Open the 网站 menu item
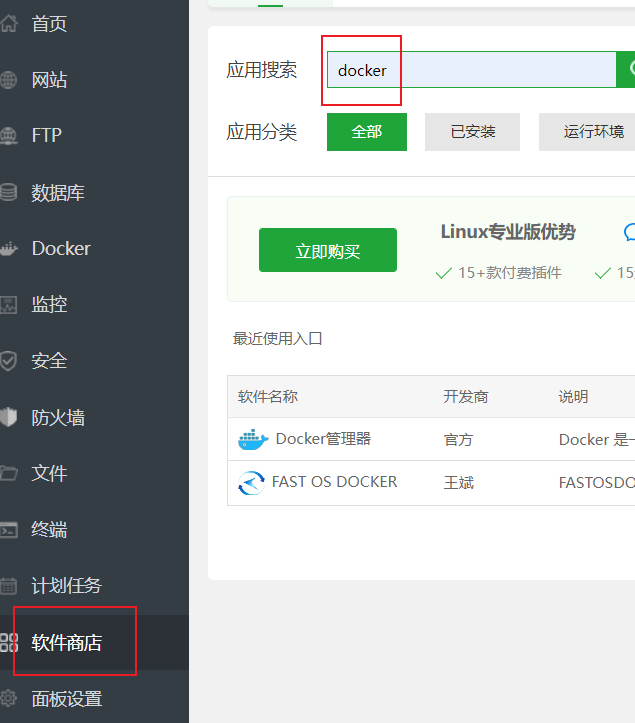This screenshot has height=723, width=635. (49, 80)
